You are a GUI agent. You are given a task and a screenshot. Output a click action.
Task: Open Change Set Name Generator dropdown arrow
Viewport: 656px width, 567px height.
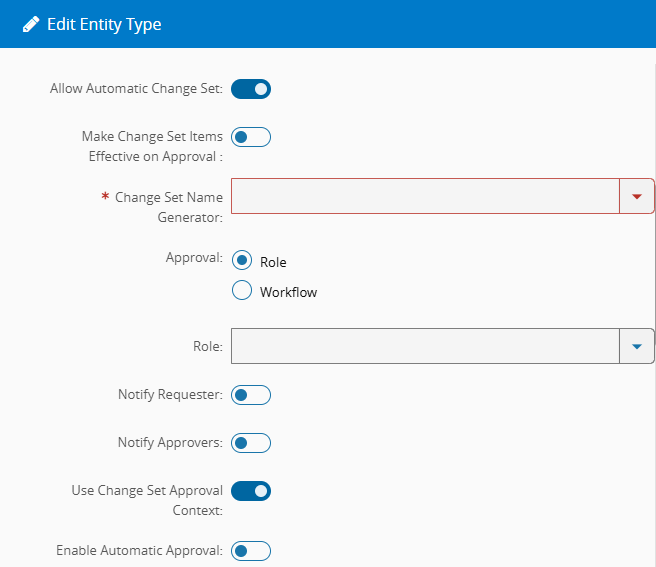click(x=637, y=196)
